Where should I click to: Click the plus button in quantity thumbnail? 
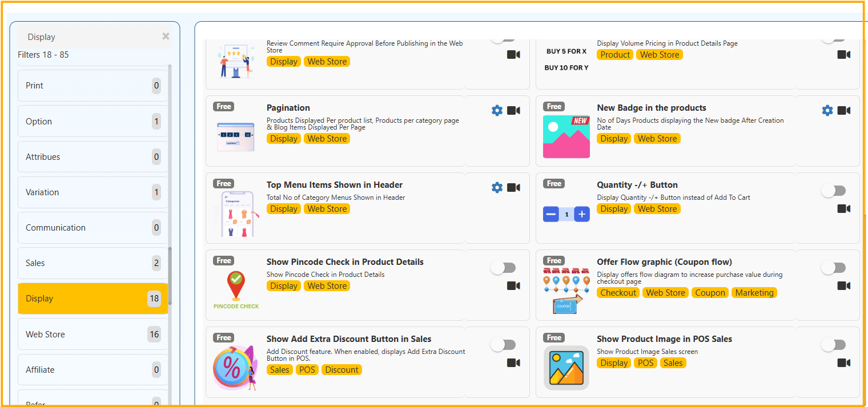[x=582, y=215]
